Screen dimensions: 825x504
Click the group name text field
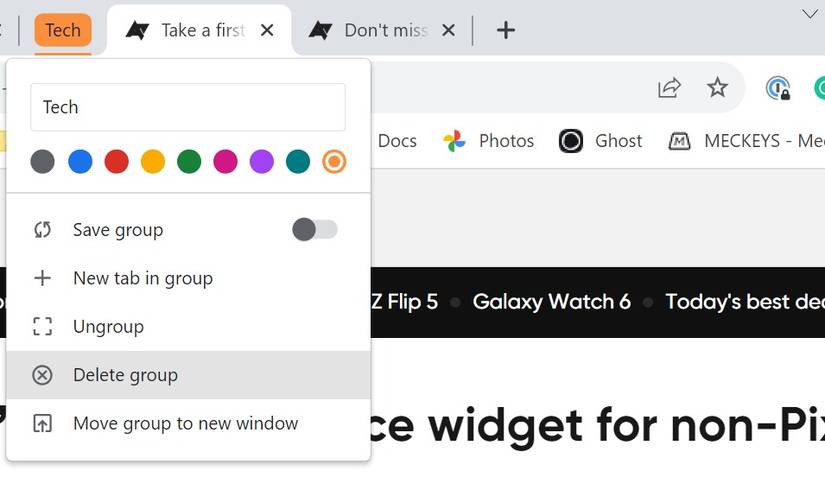(x=188, y=107)
